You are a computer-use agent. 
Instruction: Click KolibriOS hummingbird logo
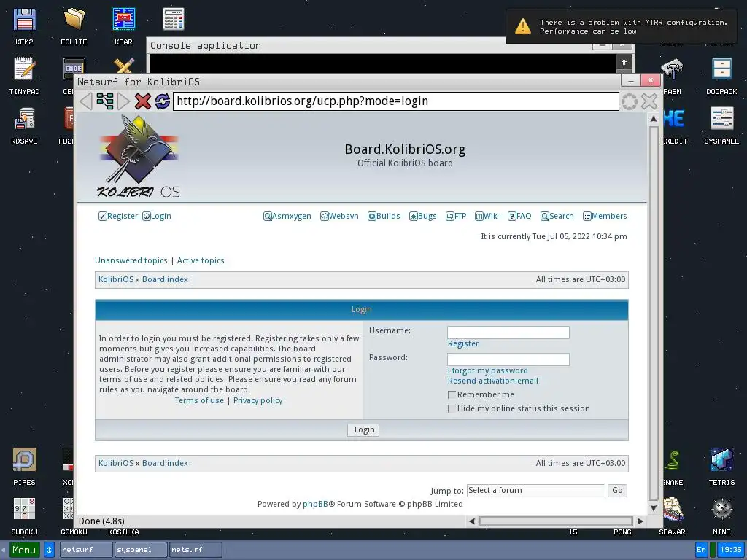pos(139,157)
